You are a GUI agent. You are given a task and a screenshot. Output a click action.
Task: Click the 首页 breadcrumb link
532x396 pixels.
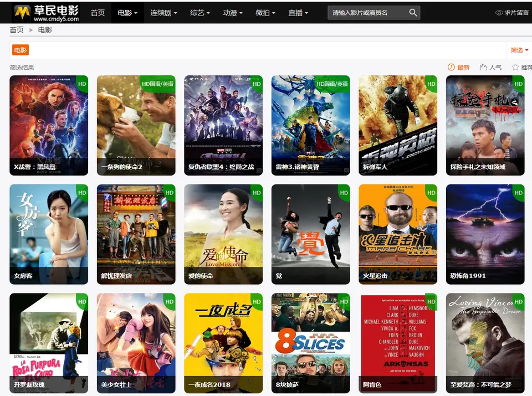point(17,30)
